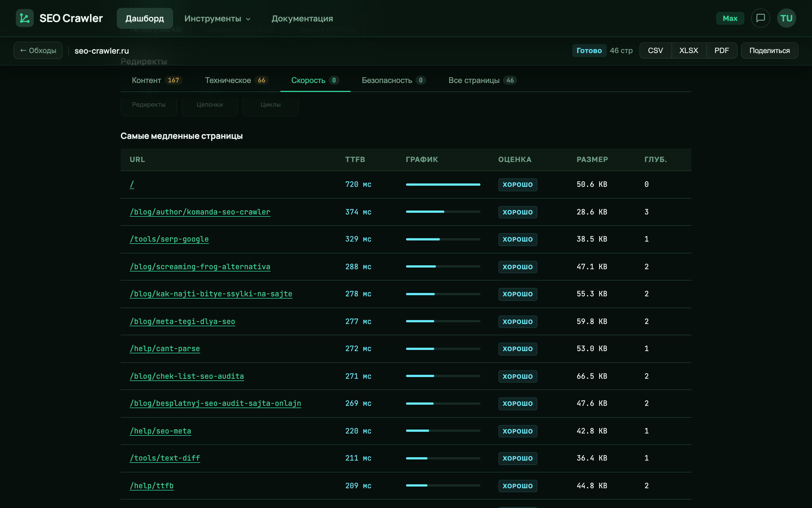
Task: Open /blog/screaming-frog-alternativa link
Action: click(x=200, y=267)
